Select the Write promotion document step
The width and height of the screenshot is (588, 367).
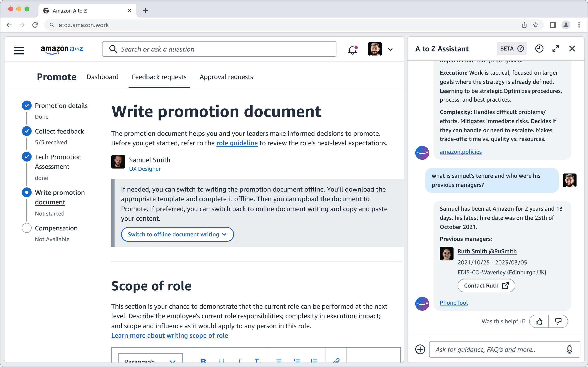(x=60, y=197)
